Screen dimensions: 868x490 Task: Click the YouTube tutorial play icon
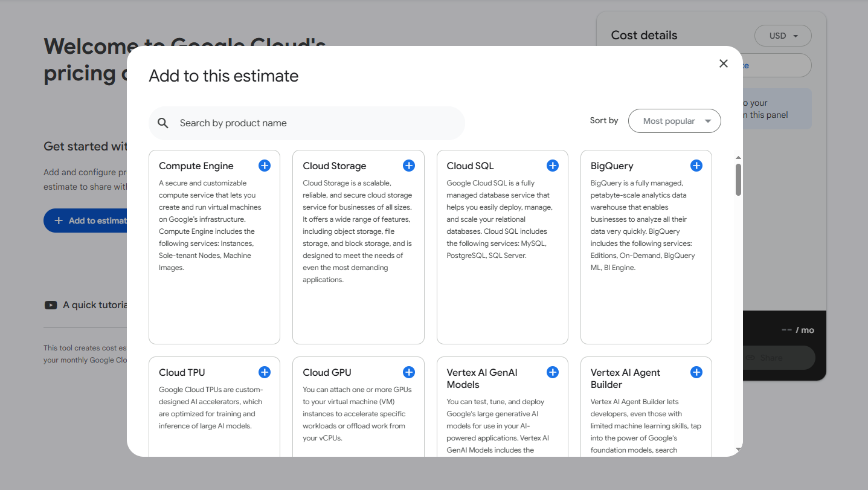[50, 305]
